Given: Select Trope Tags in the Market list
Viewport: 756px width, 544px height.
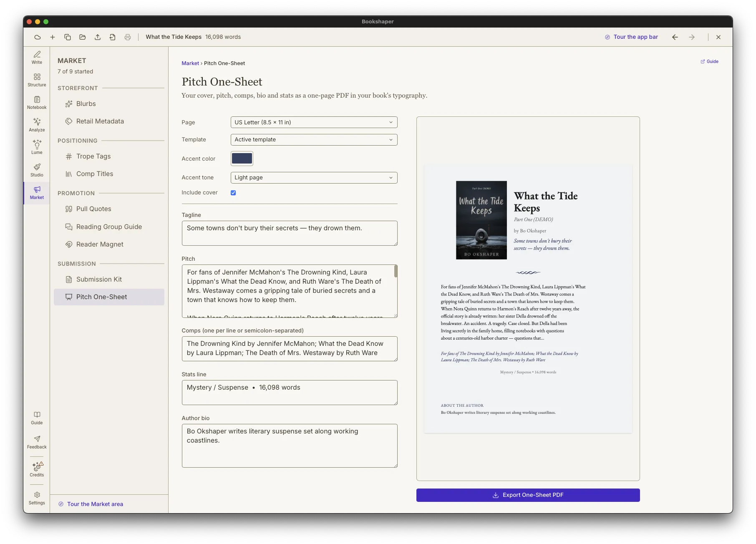Looking at the screenshot, I should click(x=109, y=156).
